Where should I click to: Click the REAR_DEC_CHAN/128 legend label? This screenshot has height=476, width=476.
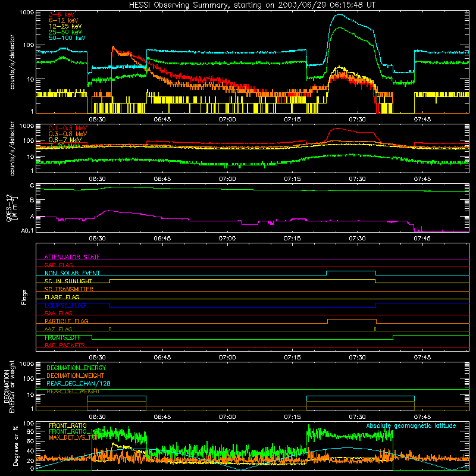click(x=79, y=384)
